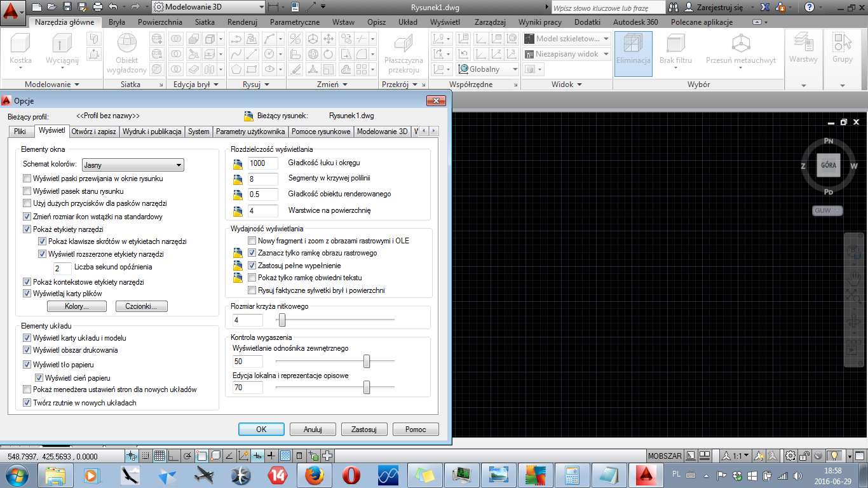The height and width of the screenshot is (488, 868).
Task: Click the Rozmiar krzyża nitkowego slider
Action: pyautogui.click(x=281, y=320)
